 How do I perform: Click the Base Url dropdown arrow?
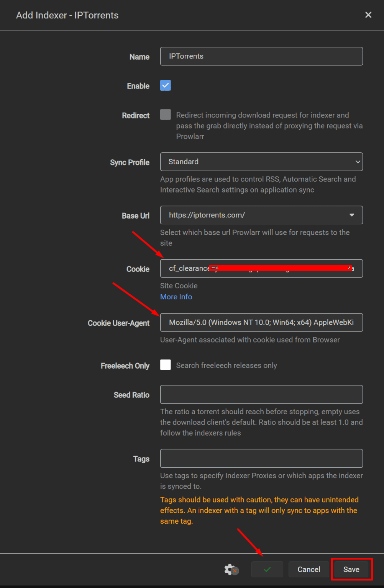[x=351, y=215]
